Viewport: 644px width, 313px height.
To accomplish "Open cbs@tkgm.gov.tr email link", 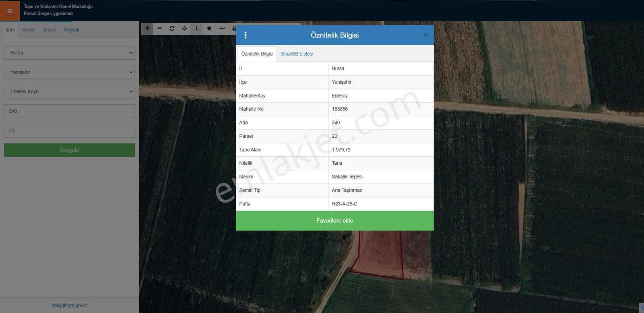I will click(x=69, y=305).
